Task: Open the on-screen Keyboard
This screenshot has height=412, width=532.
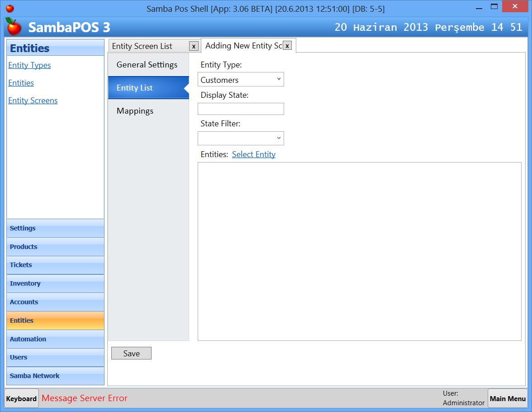Action: 21,398
